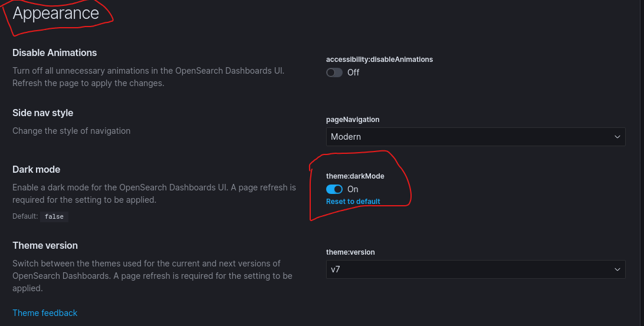This screenshot has width=644, height=326.
Task: Open the pageNavigation Modern dropdown
Action: point(475,137)
